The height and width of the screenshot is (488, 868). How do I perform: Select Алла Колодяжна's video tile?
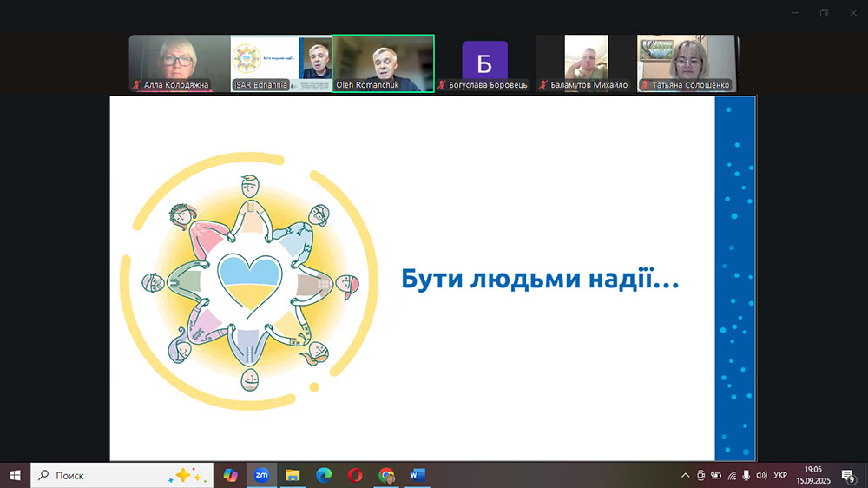point(179,63)
